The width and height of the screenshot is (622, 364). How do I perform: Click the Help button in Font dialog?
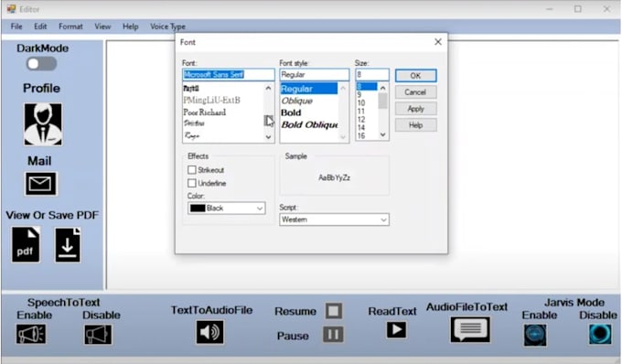pos(415,125)
